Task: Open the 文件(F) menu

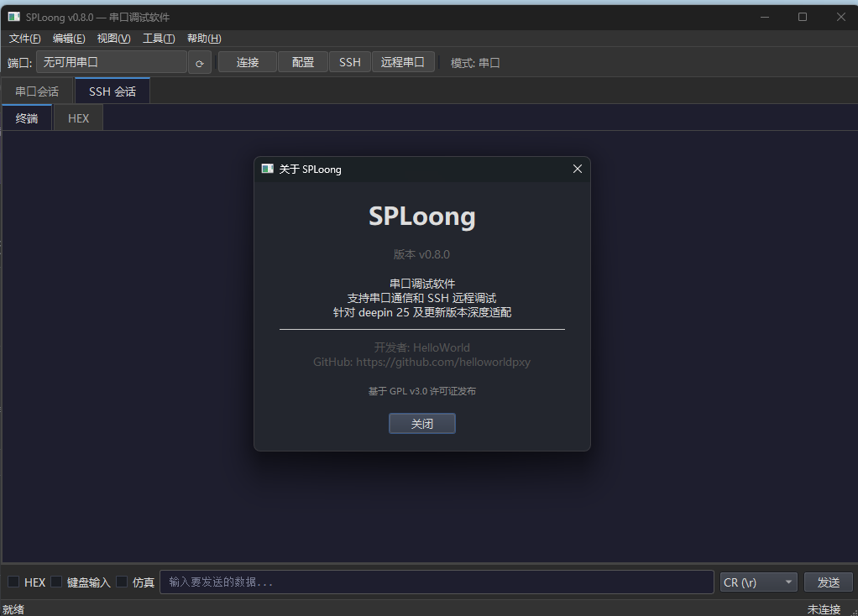Action: 24,39
